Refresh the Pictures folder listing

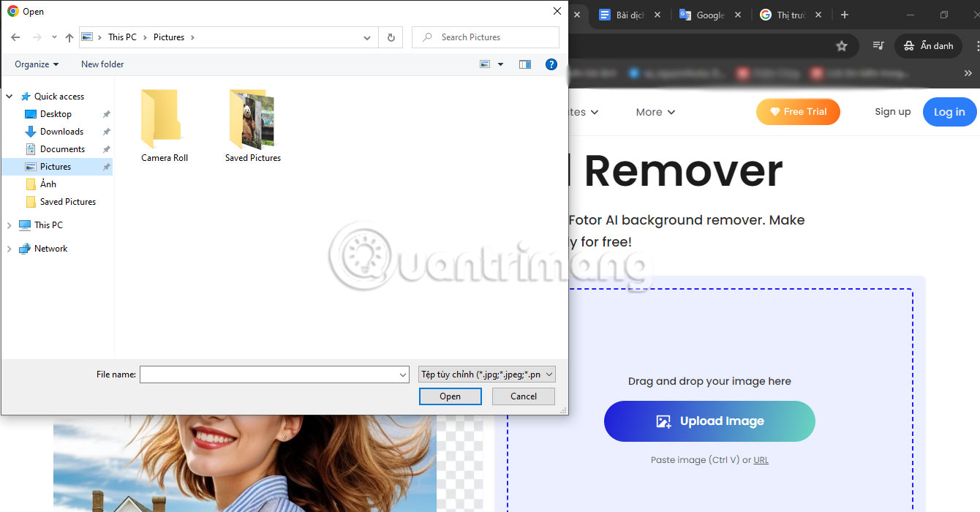coord(391,37)
